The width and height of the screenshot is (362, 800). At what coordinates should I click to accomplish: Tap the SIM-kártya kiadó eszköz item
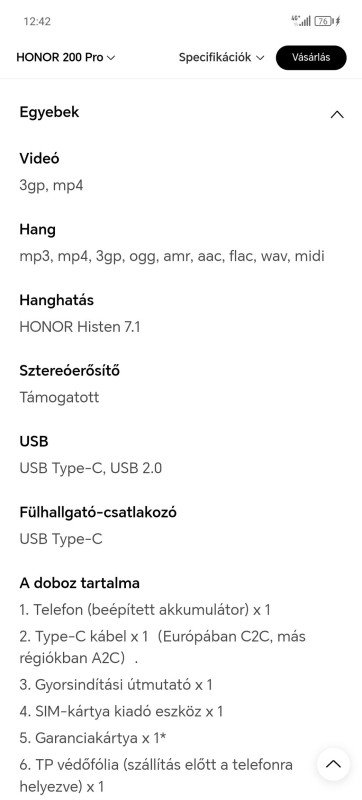pyautogui.click(x=121, y=711)
